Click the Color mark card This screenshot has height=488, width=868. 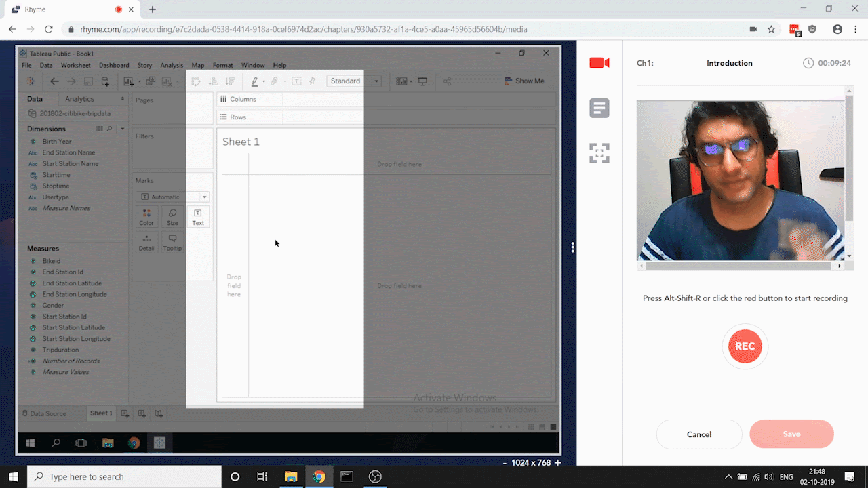point(146,217)
